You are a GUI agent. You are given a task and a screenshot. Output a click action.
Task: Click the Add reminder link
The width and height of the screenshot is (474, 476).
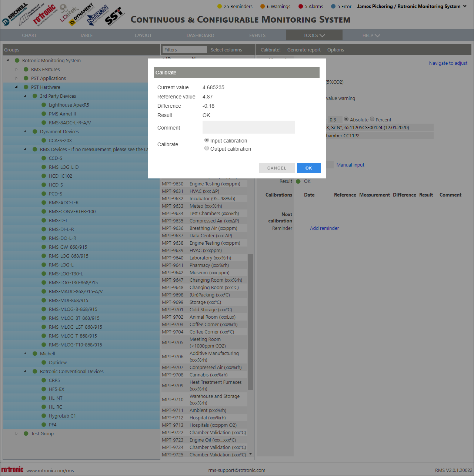[x=324, y=228]
